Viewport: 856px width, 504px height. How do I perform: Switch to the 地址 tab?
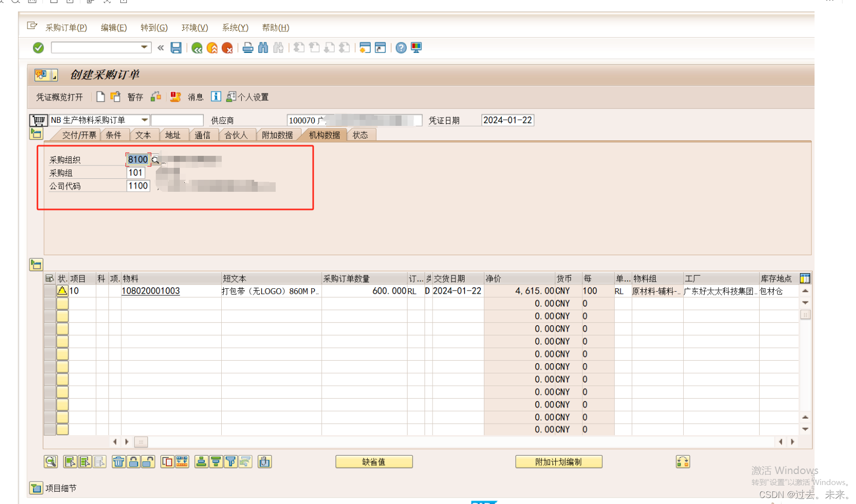(x=173, y=135)
